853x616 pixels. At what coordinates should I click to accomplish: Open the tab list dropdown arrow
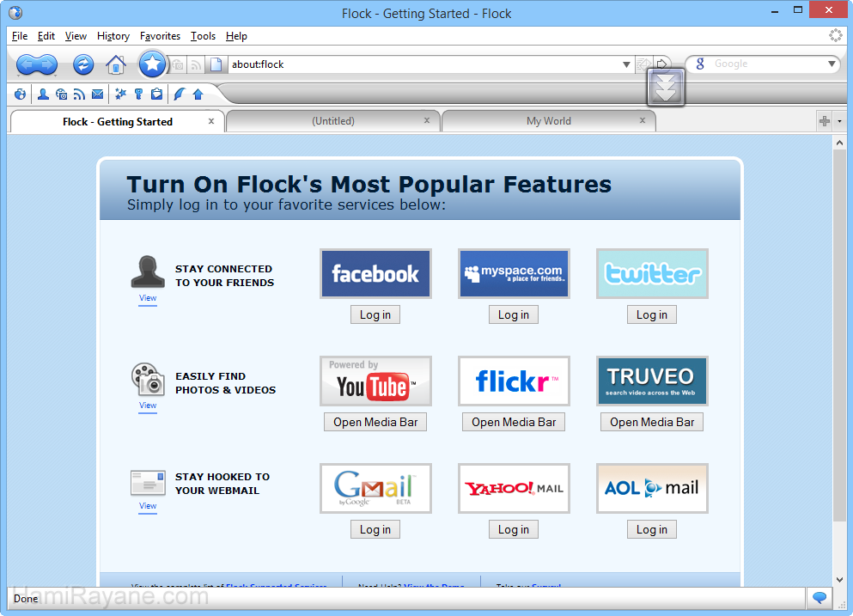coord(839,121)
